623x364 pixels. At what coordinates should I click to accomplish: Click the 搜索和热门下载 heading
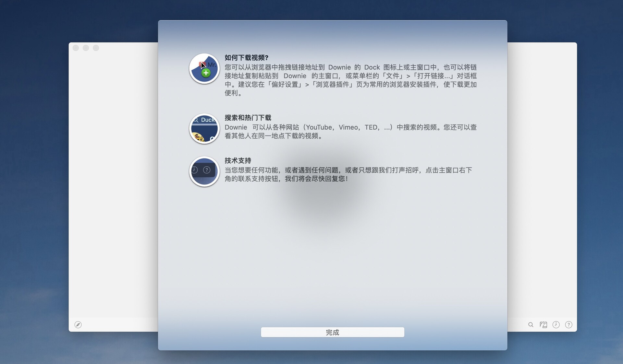[248, 118]
